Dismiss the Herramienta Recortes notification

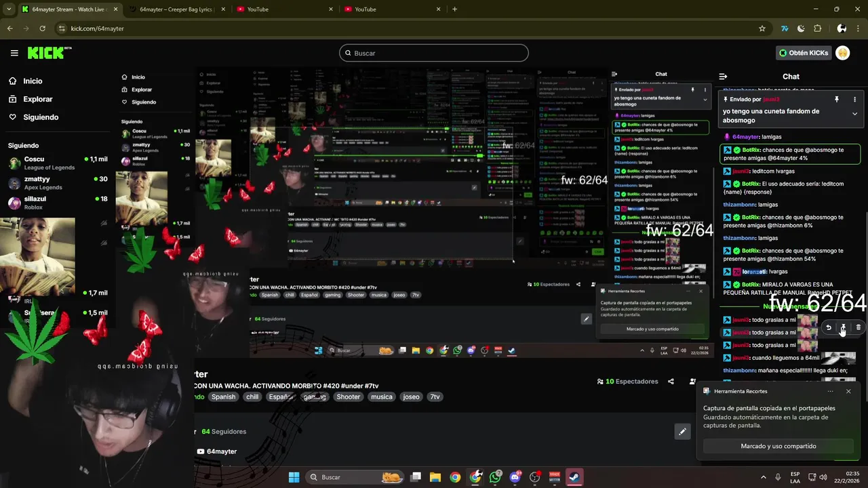(x=848, y=391)
